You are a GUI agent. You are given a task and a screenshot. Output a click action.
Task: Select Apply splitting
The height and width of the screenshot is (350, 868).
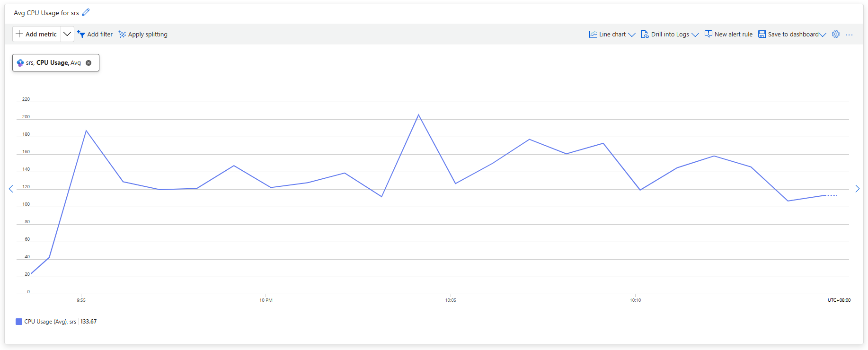tap(143, 34)
